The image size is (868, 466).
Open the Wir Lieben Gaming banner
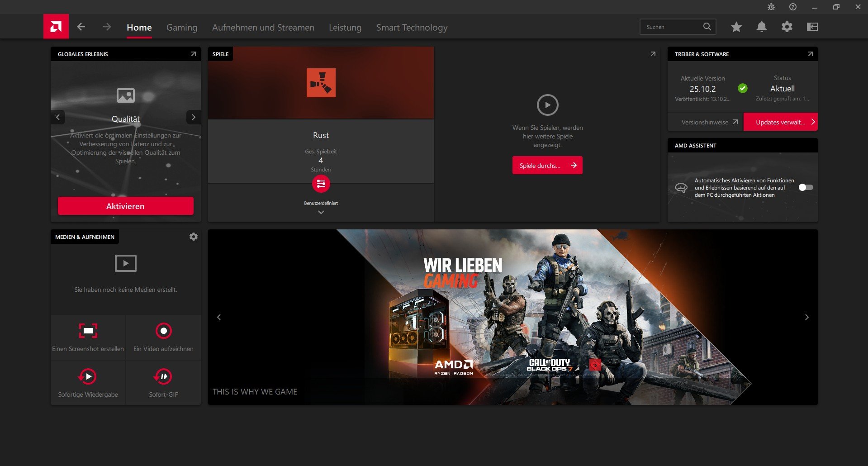513,317
